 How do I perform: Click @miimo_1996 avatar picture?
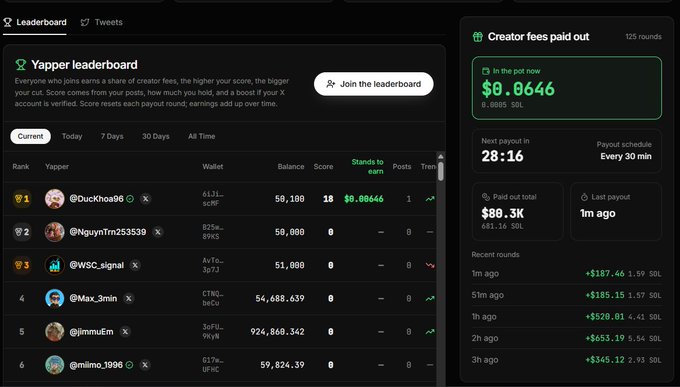click(55, 365)
